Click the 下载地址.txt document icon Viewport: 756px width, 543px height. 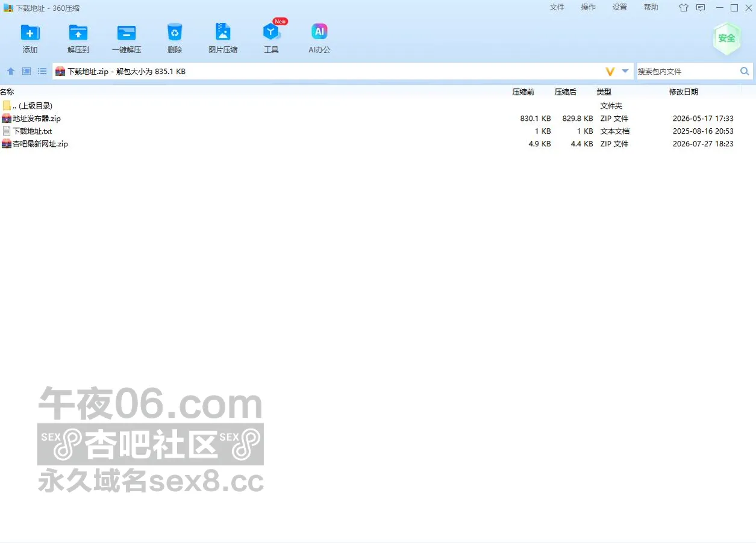click(x=7, y=131)
